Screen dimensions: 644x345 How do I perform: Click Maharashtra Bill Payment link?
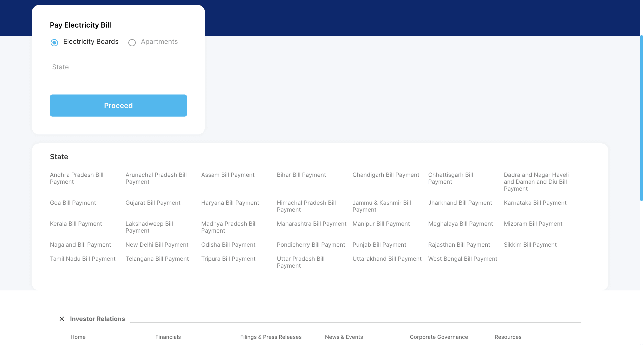click(311, 224)
